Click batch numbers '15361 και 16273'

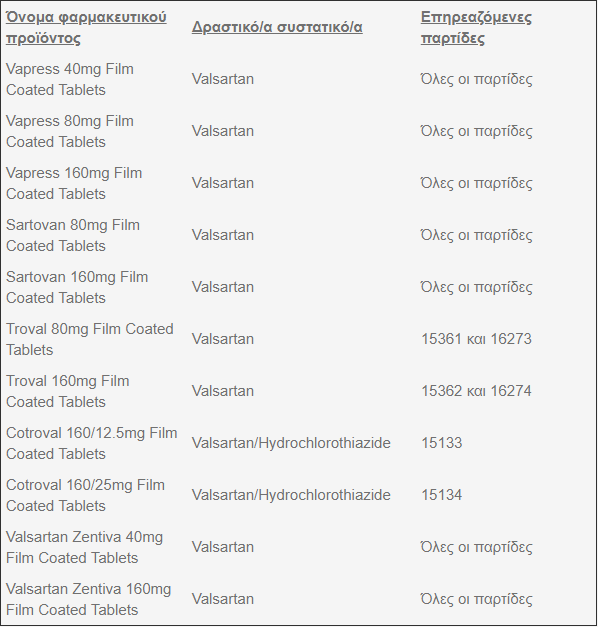point(476,339)
